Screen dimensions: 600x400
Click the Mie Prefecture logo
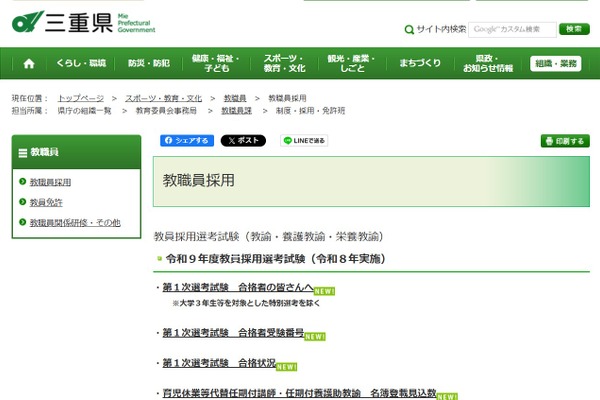pyautogui.click(x=83, y=22)
